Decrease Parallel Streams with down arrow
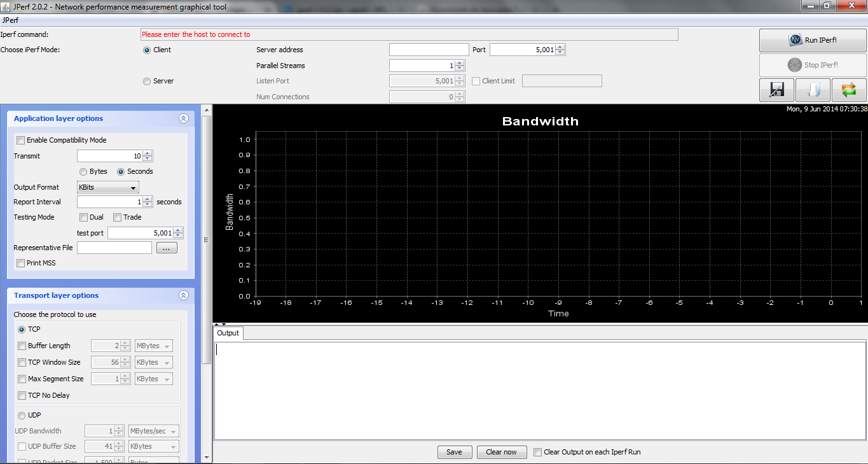The image size is (868, 464). (460, 69)
